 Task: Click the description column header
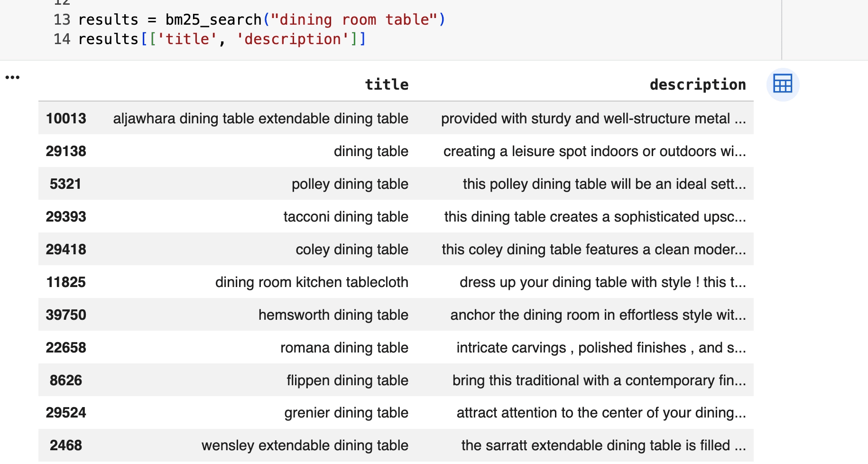pos(697,84)
